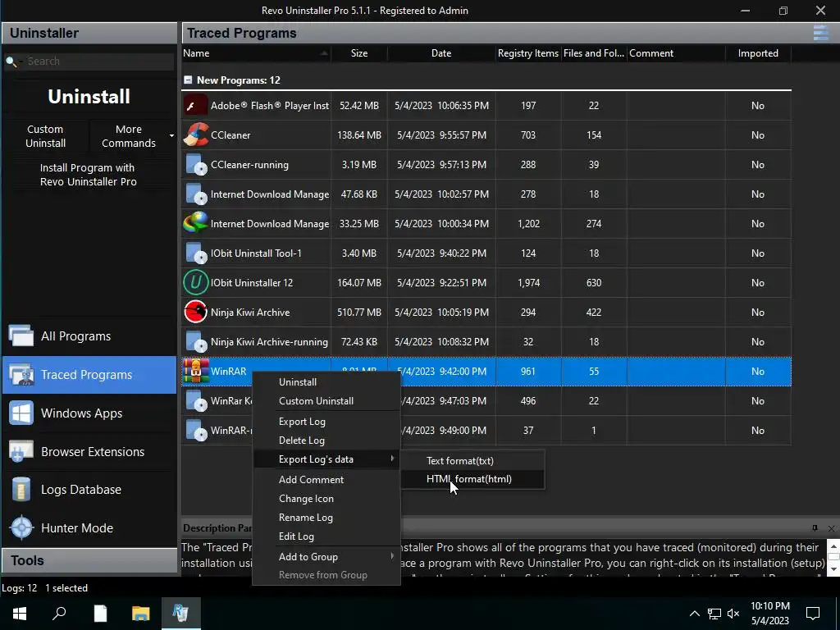Expand the Add to Group submenu arrow
Viewport: 840px width, 630px height.
[x=392, y=557]
